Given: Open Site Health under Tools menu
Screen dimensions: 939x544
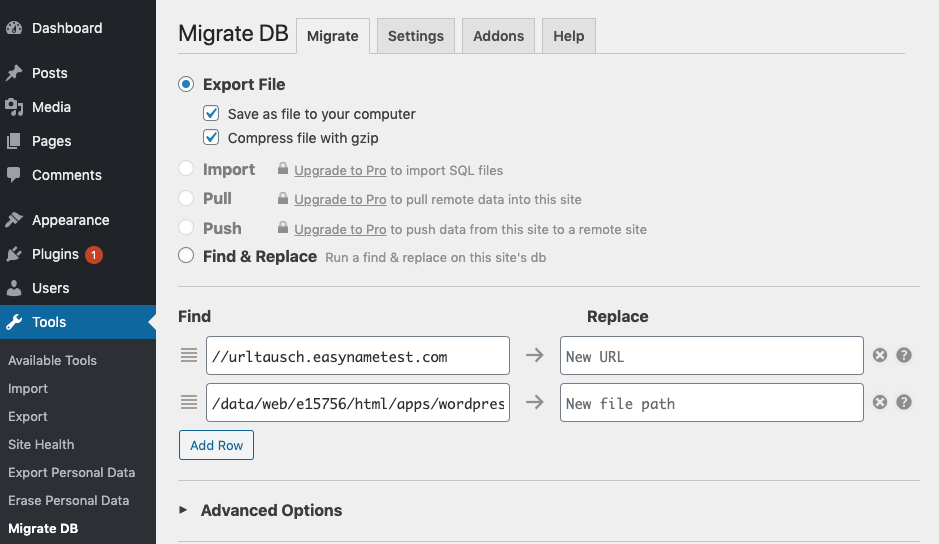Looking at the screenshot, I should tap(41, 445).
